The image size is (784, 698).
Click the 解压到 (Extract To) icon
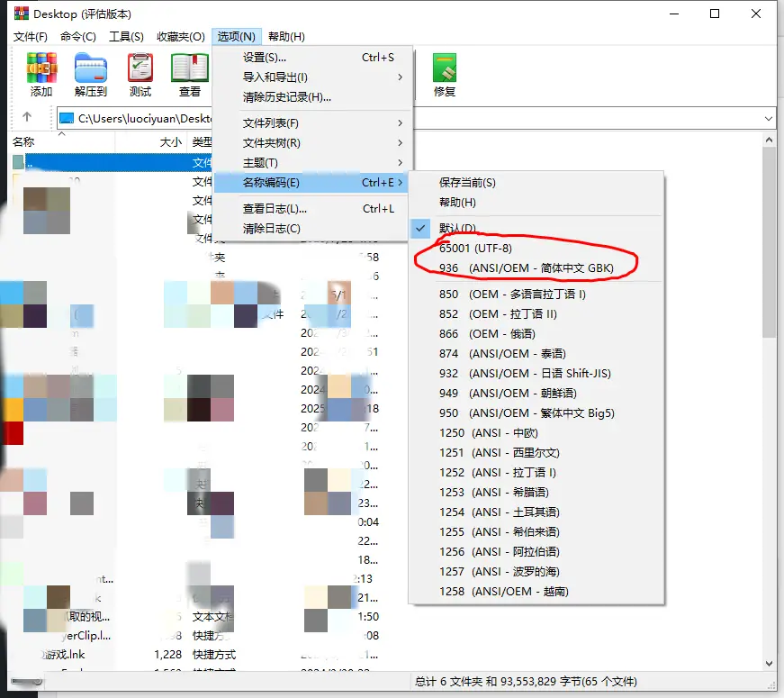(93, 74)
